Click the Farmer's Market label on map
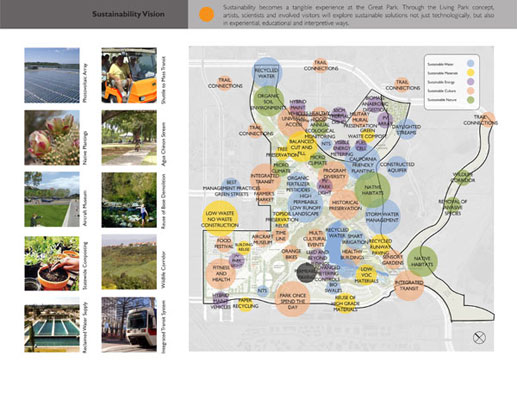Screen dimensions: 517x400 (265, 196)
